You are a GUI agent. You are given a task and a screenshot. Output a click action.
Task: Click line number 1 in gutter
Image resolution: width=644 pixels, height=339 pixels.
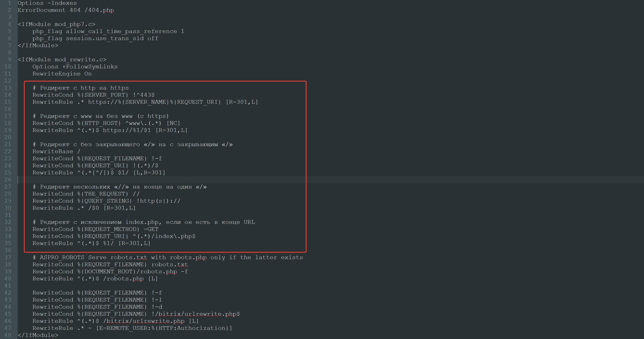[10, 3]
